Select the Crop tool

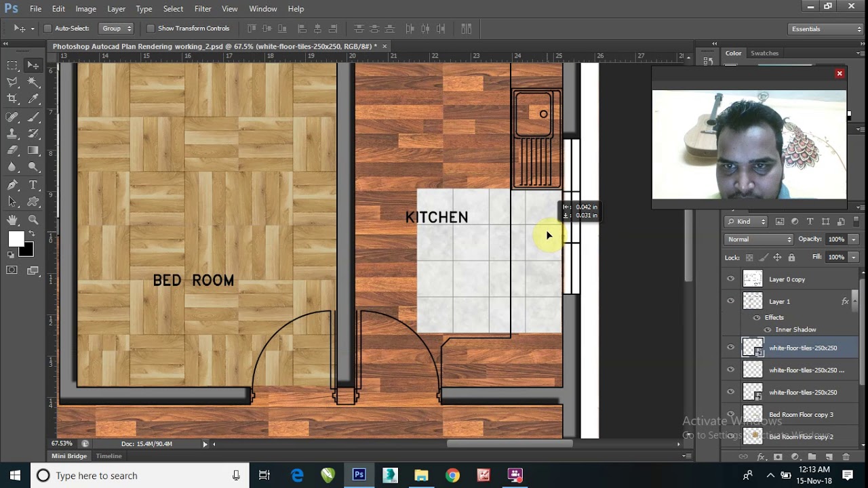coord(12,99)
